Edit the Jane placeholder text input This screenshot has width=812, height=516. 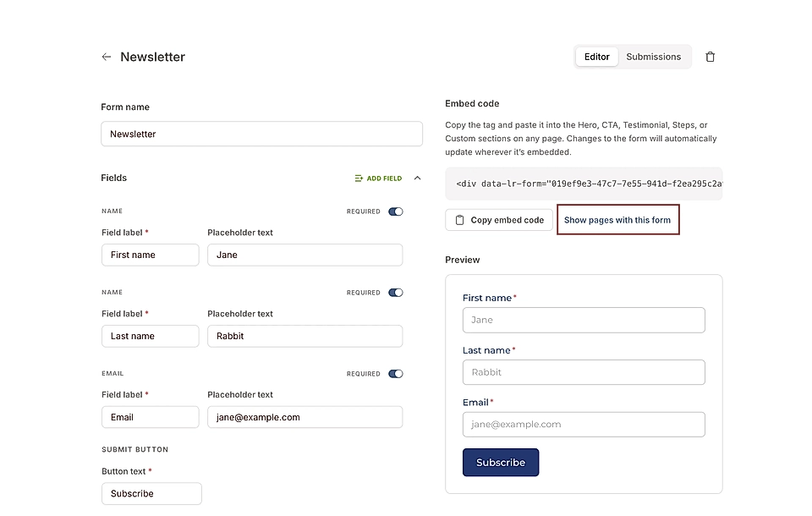305,255
